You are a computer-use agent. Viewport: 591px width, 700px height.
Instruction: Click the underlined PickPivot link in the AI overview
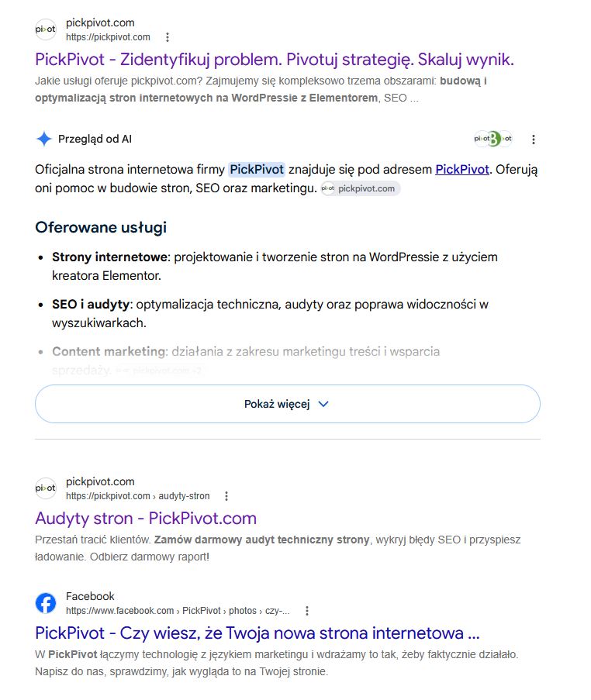pyautogui.click(x=462, y=170)
